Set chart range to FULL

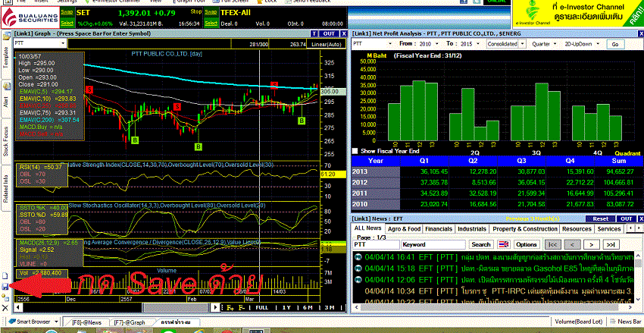click(x=261, y=307)
